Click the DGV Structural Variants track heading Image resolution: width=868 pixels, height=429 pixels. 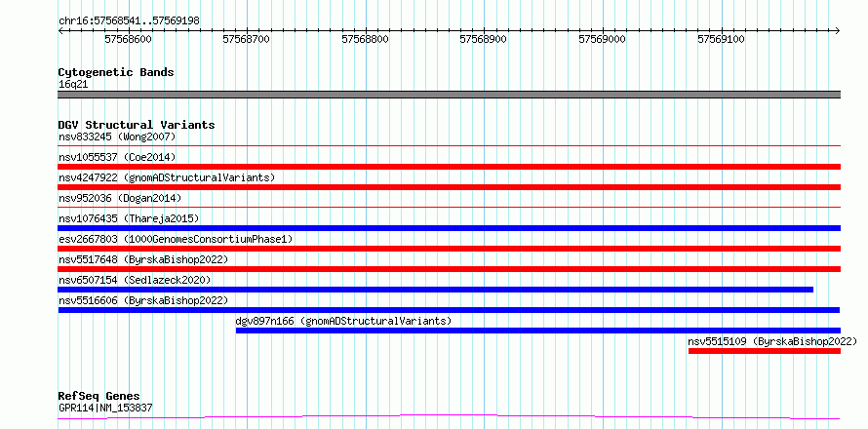137,125
